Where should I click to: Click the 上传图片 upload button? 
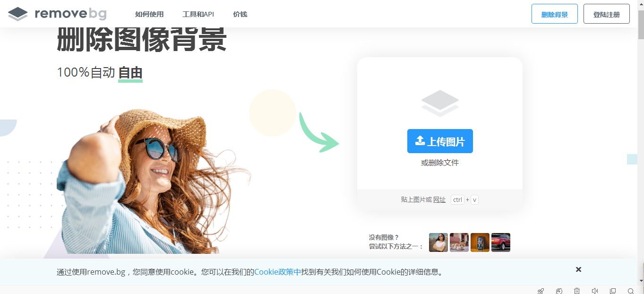[x=440, y=141]
